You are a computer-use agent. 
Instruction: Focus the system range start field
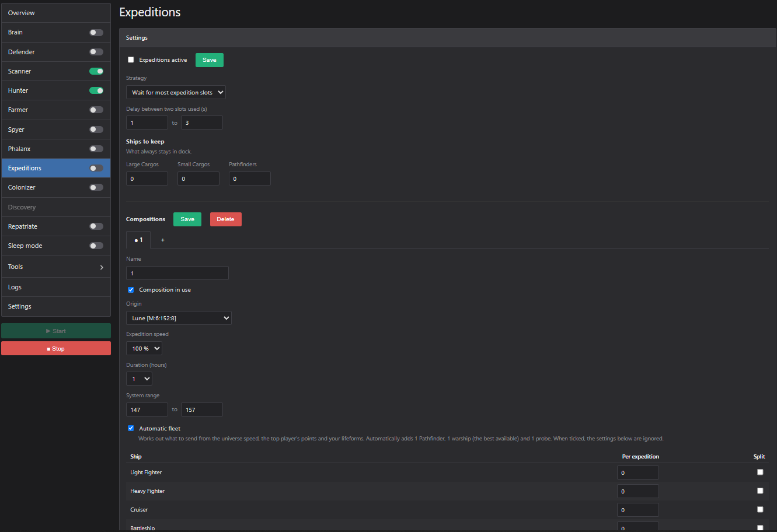[147, 409]
